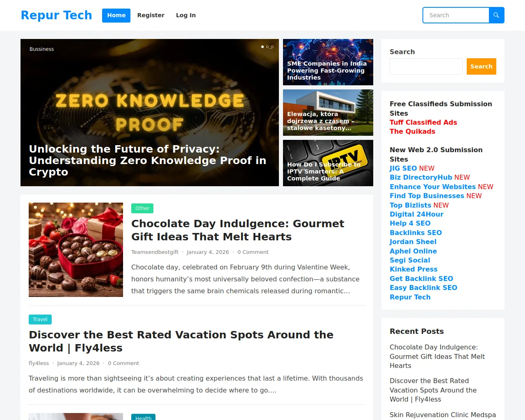525x420 pixels.
Task: Select the green Other category tag
Action: (142, 208)
